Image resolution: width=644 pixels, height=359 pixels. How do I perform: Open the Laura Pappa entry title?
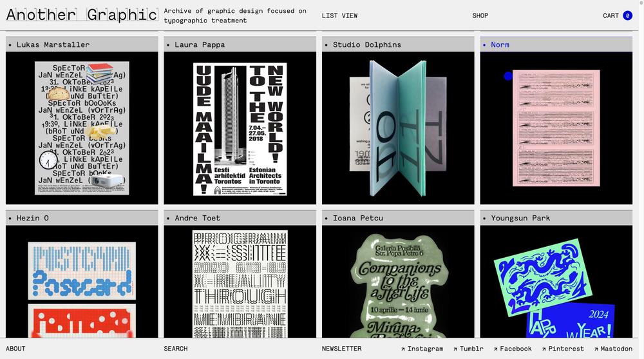coord(200,44)
